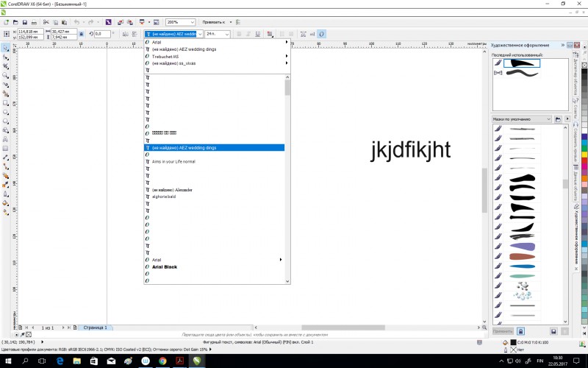Select alghorie bald font

pos(163,197)
